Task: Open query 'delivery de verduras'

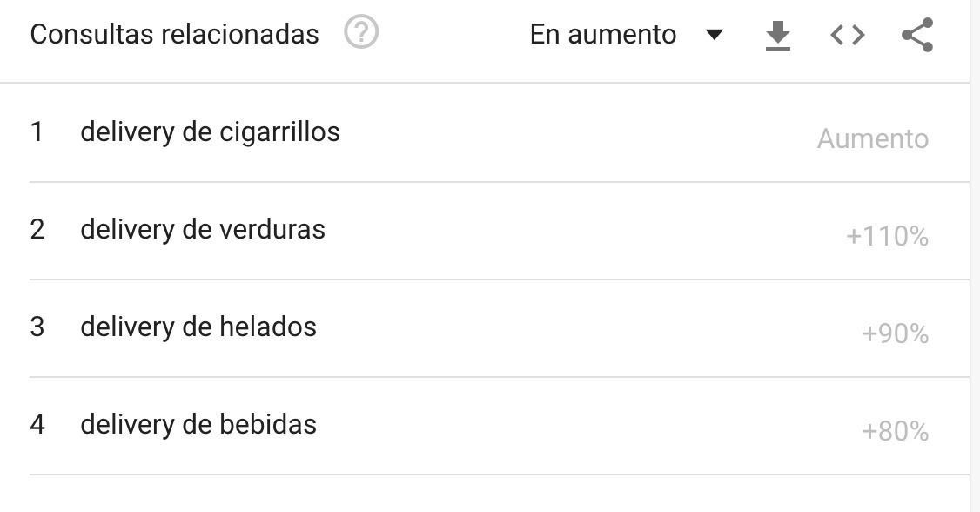Action: (203, 230)
